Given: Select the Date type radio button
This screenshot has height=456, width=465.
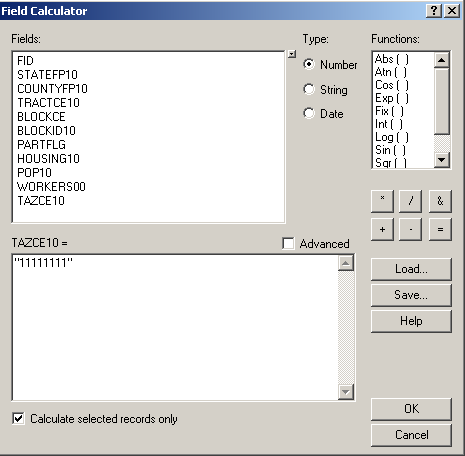Looking at the screenshot, I should click(309, 113).
